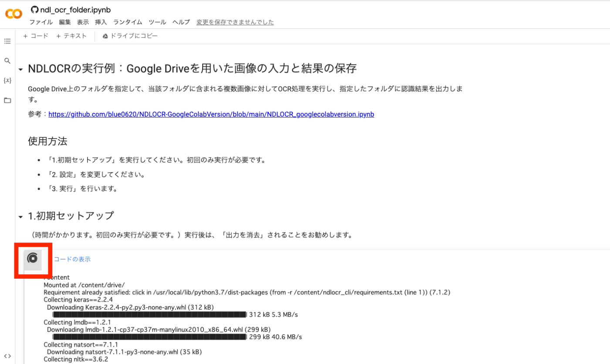Click the bullet 「1.初期セットアップ」を実行してください
The height and width of the screenshot is (364, 610).
coord(157,160)
